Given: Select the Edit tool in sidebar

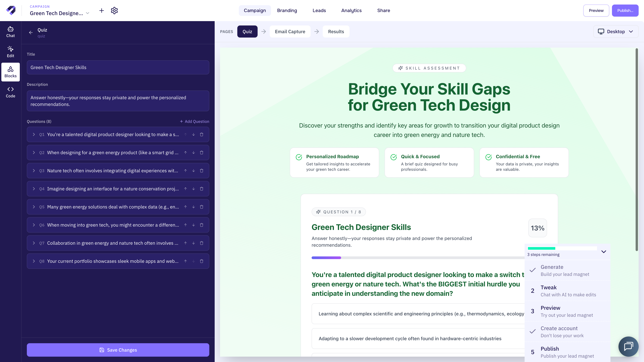Looking at the screenshot, I should [x=11, y=52].
